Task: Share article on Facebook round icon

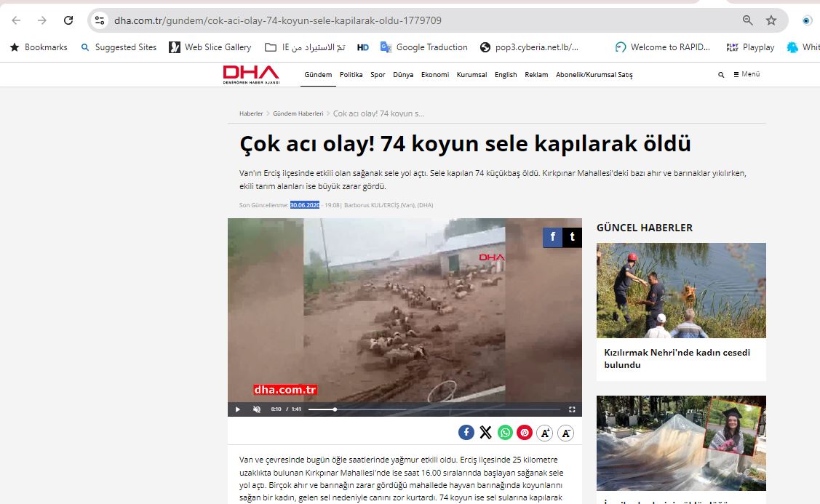Action: (x=466, y=433)
